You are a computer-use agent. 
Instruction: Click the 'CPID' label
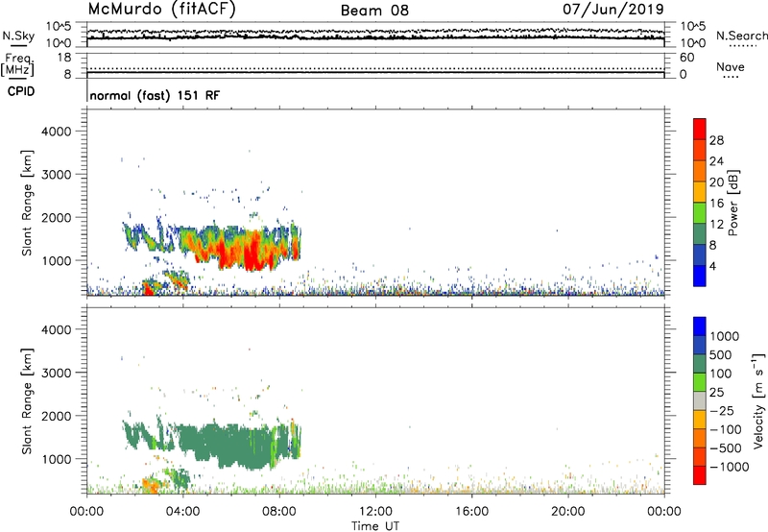tap(21, 91)
